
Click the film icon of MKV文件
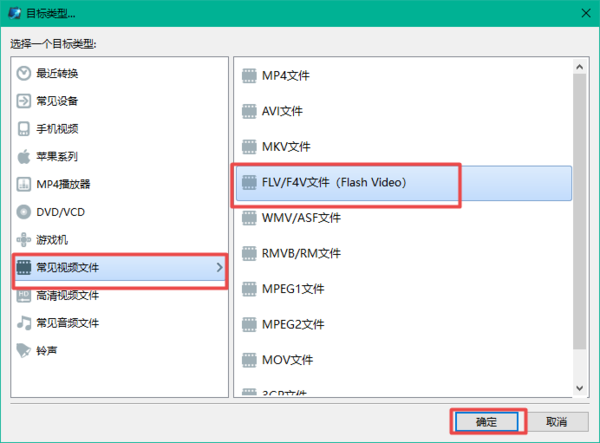[x=249, y=147]
